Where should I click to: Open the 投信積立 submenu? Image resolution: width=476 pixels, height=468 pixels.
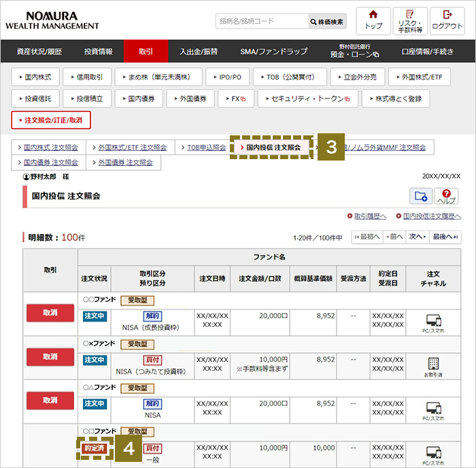tap(87, 99)
